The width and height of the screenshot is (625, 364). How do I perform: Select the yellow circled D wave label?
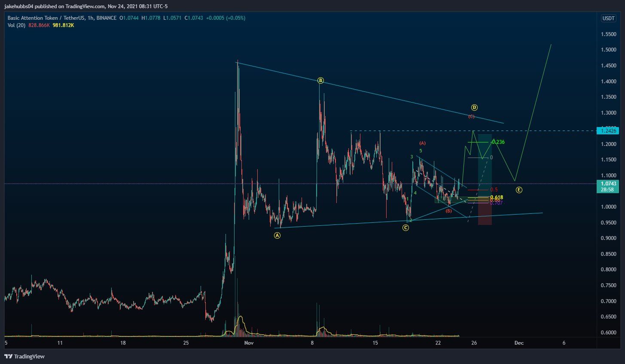pos(474,107)
